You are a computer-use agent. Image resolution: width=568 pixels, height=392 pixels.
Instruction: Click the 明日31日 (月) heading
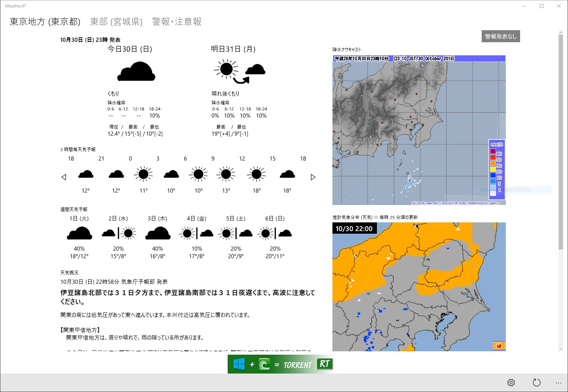[x=233, y=49]
